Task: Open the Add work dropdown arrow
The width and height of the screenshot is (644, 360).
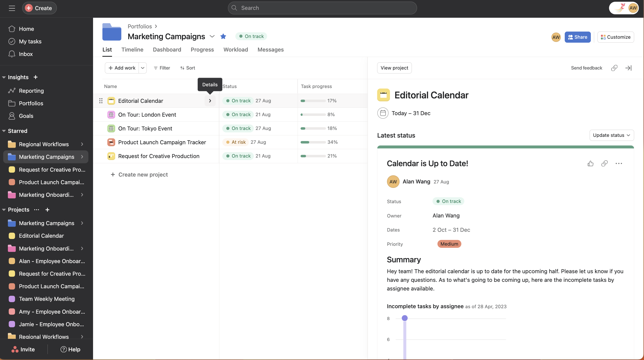Action: tap(143, 68)
